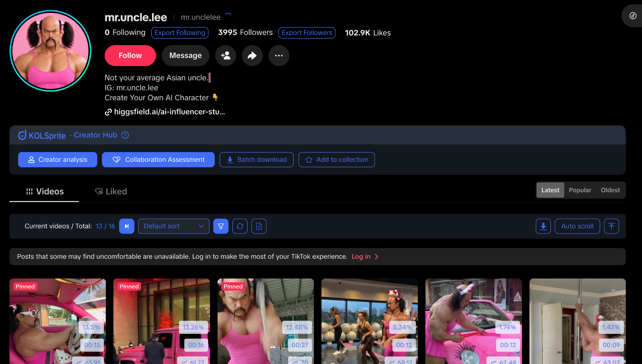The height and width of the screenshot is (364, 642).
Task: Click the Creator Hub help question-mark icon
Action: tap(125, 135)
